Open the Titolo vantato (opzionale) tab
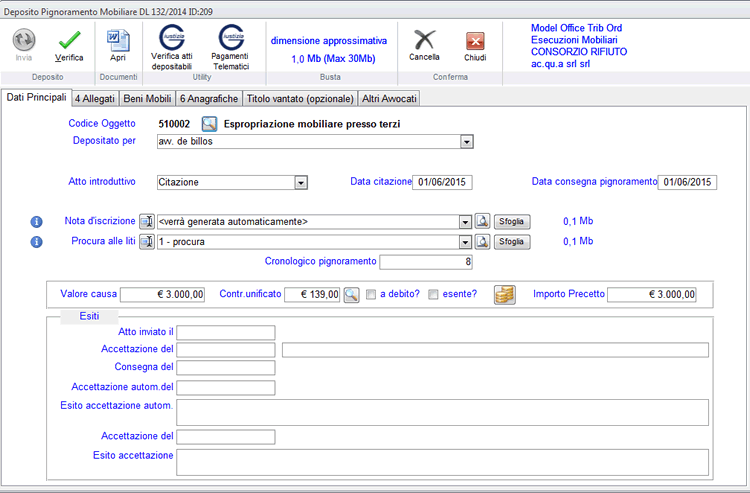The image size is (750, 493). click(x=300, y=99)
